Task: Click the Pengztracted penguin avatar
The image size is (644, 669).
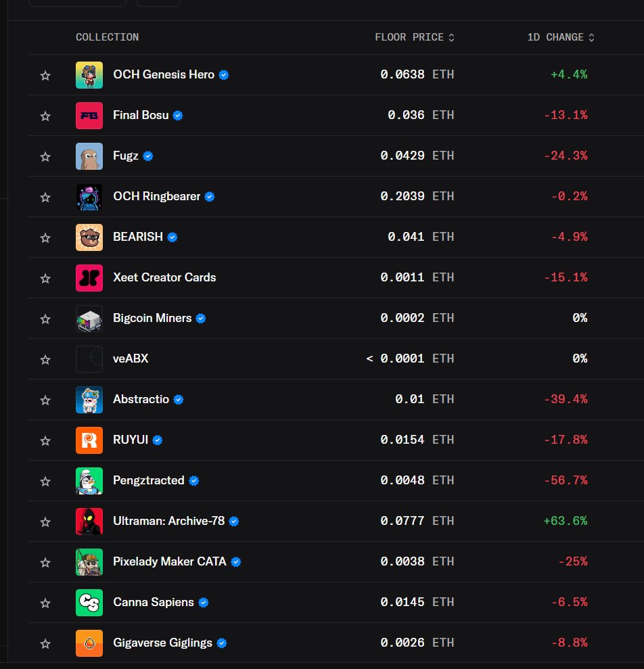Action: click(x=89, y=481)
